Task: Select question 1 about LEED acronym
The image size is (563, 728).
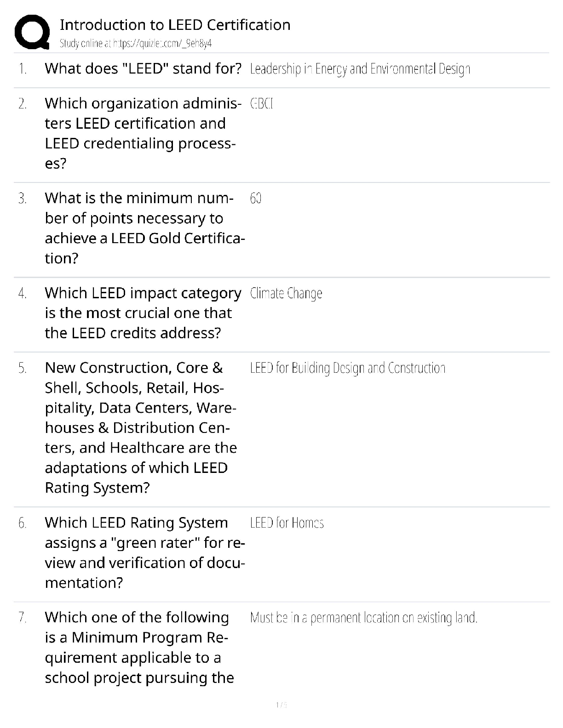Action: point(143,68)
